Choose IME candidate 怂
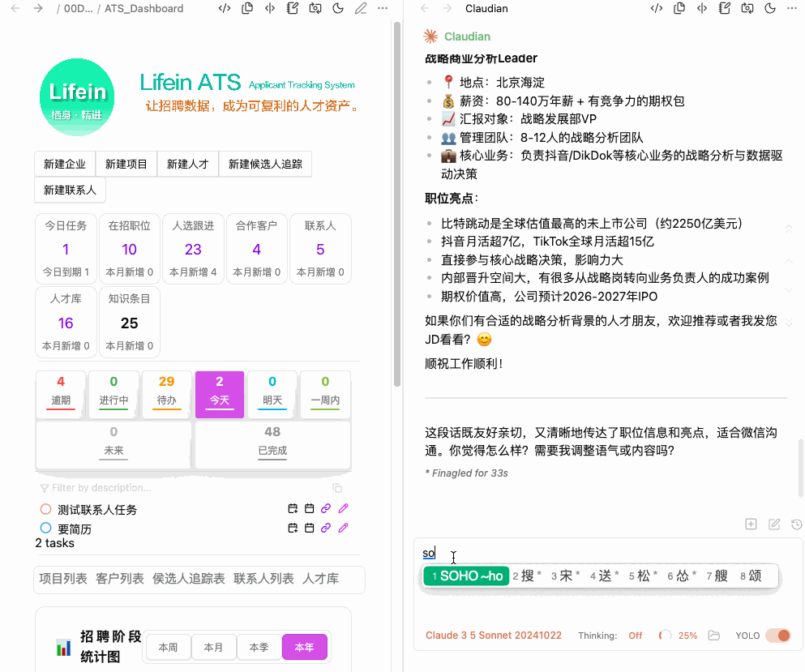Viewport: 805px width, 672px height. coord(683,576)
